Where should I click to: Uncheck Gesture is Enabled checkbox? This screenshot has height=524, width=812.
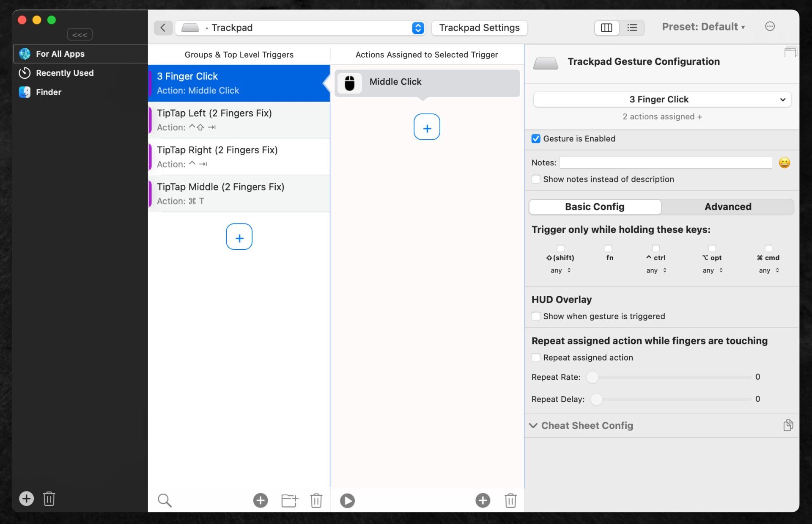[536, 139]
